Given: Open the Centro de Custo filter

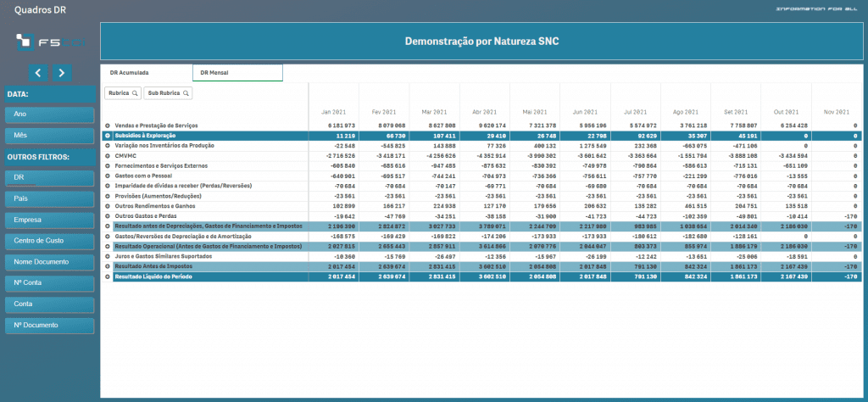Looking at the screenshot, I should tap(50, 241).
